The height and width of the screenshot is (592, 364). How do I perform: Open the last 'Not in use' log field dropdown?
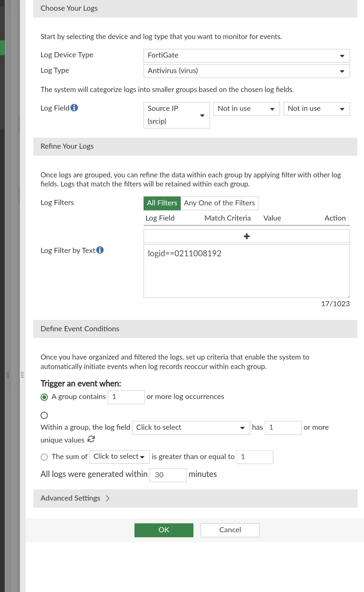[x=317, y=109]
